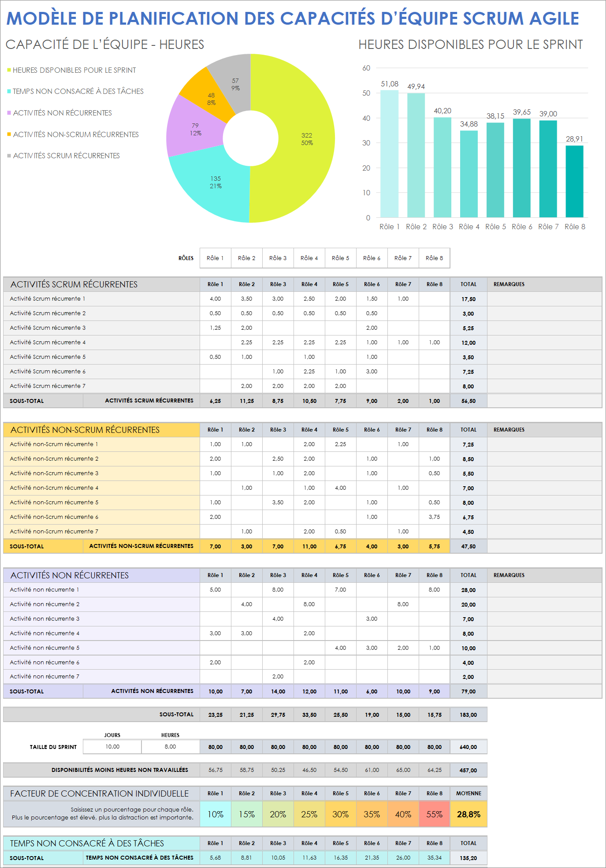The width and height of the screenshot is (606, 868).
Task: Click the 183,00 overall sous-total
Action: (468, 715)
